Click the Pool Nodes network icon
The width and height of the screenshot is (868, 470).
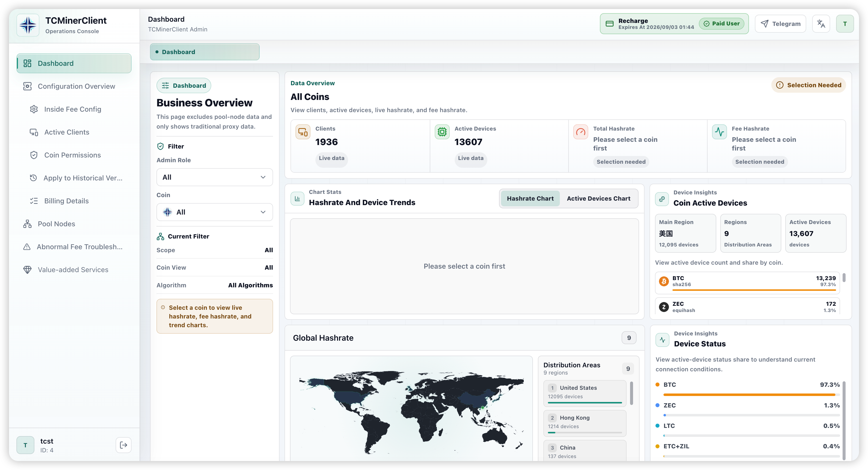(x=27, y=224)
